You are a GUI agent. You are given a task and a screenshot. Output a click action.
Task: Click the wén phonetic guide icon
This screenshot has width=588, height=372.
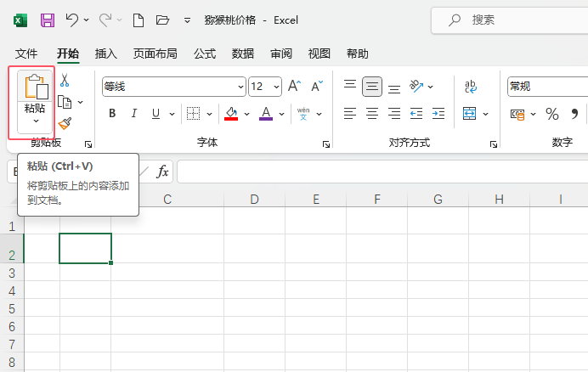coord(303,114)
